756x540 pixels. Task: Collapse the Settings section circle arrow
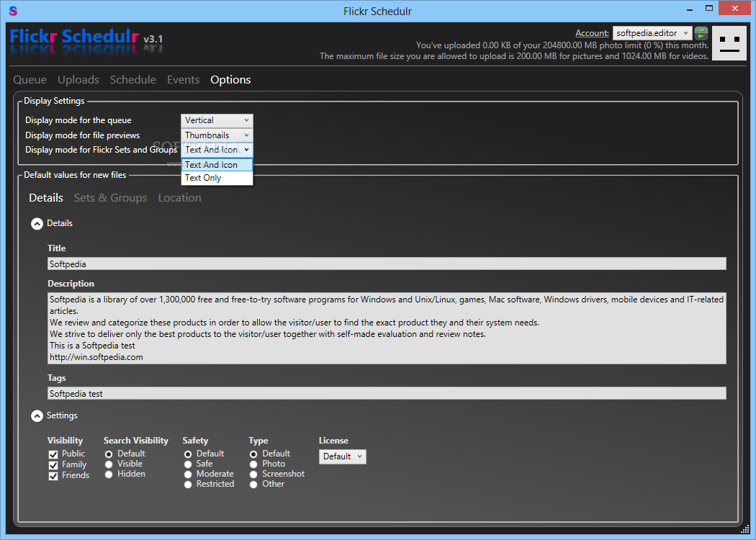coord(37,415)
